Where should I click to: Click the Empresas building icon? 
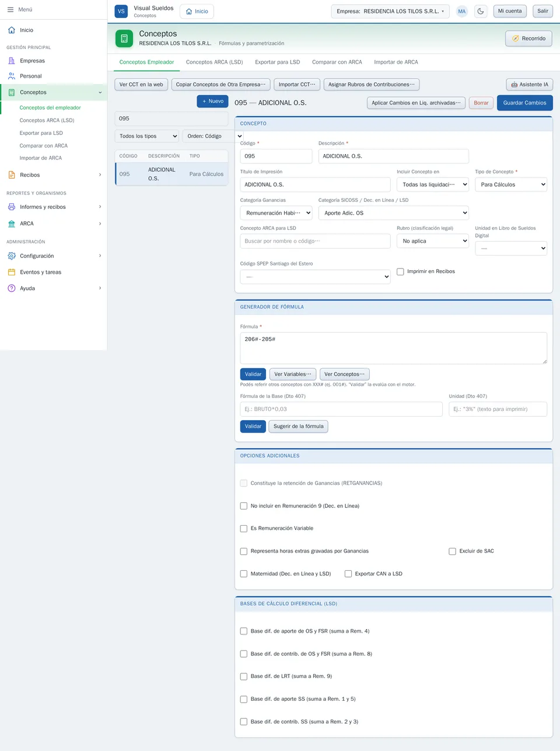(x=12, y=61)
